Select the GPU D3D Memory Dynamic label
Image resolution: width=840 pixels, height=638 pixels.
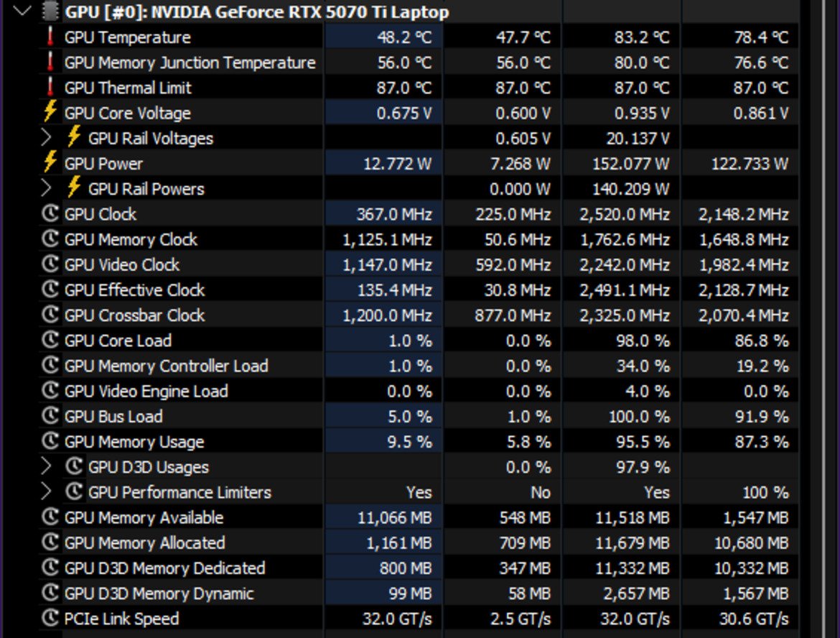click(159, 593)
